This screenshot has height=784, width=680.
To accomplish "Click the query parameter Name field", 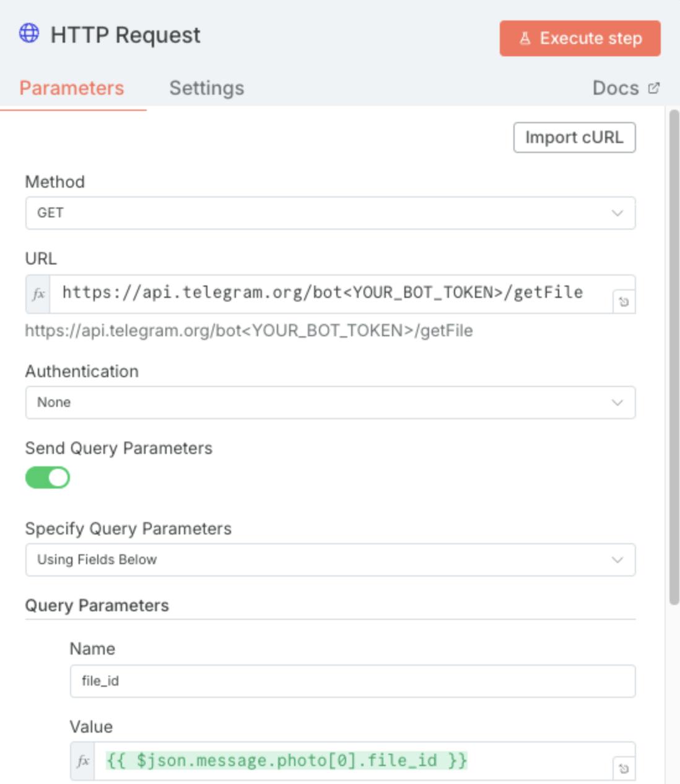I will tap(352, 681).
